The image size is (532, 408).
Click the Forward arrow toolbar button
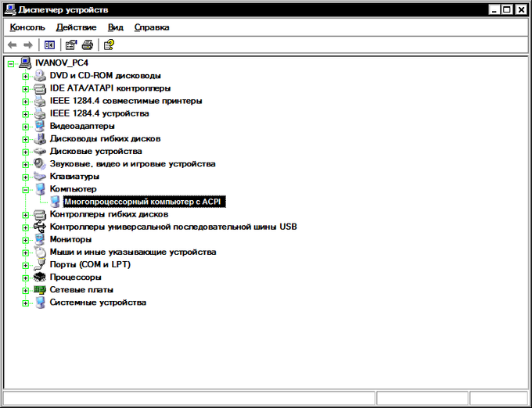[28, 45]
